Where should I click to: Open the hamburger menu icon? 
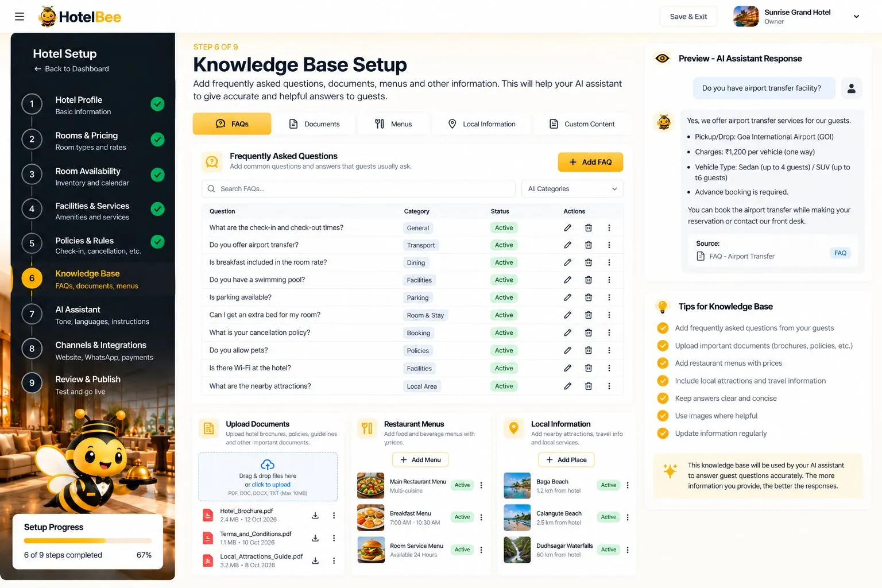pyautogui.click(x=20, y=17)
